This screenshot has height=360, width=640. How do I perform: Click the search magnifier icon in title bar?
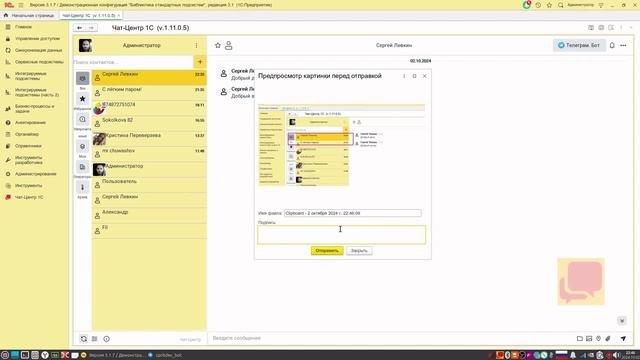(560, 5)
